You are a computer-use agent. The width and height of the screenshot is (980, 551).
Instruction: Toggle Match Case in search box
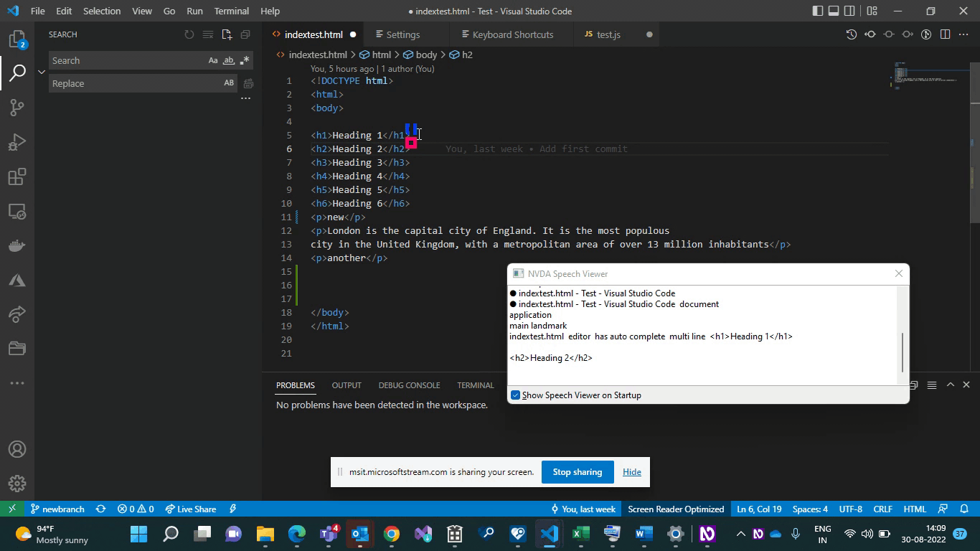[213, 61]
